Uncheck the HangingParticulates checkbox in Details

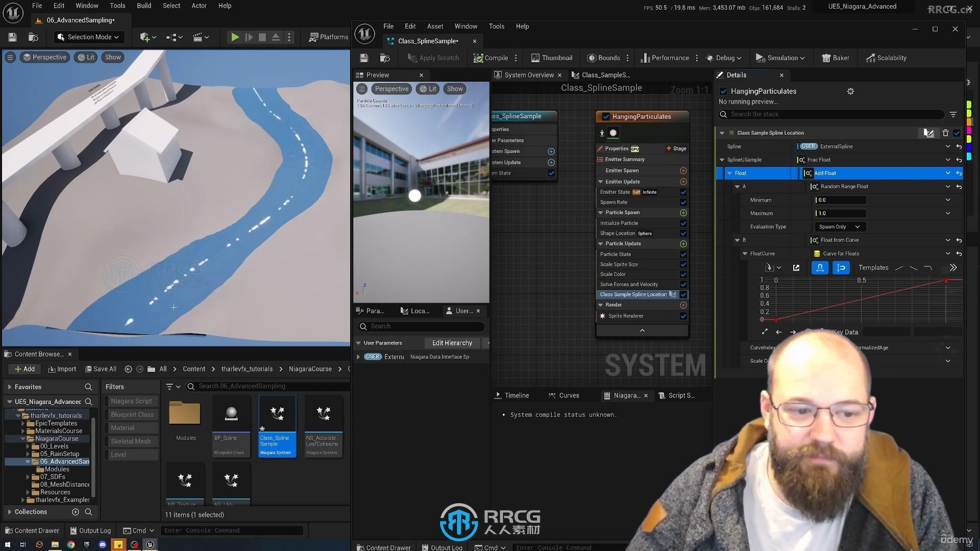tap(723, 91)
